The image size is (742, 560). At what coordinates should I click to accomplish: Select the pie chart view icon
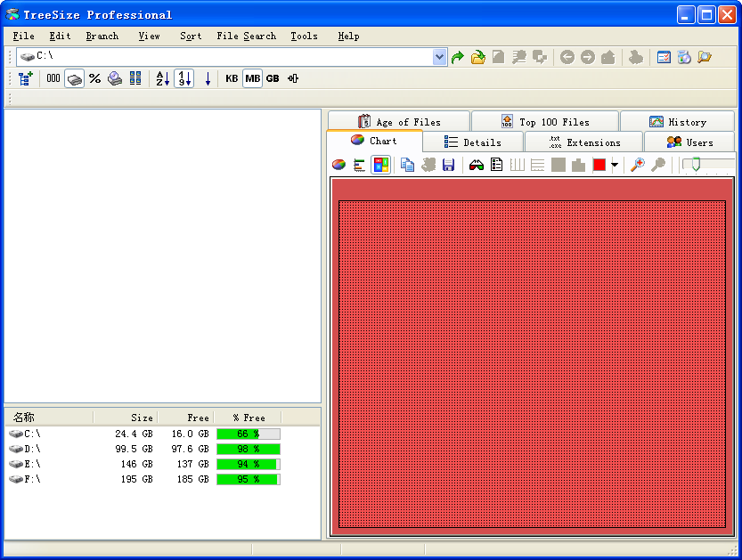(x=338, y=165)
